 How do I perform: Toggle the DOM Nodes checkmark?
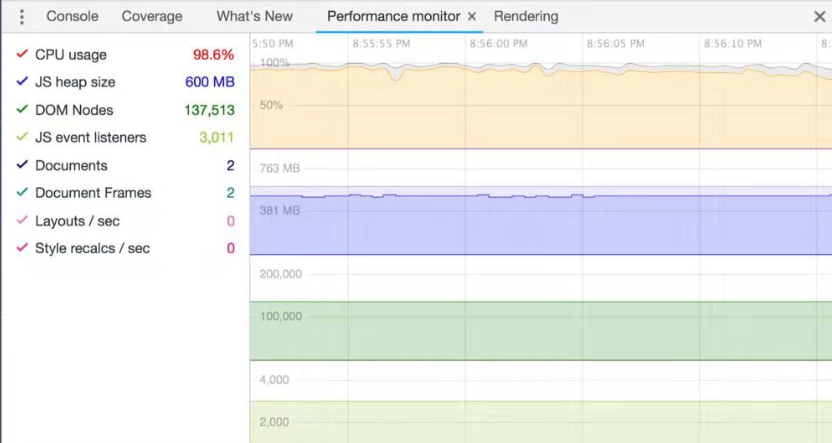click(22, 110)
